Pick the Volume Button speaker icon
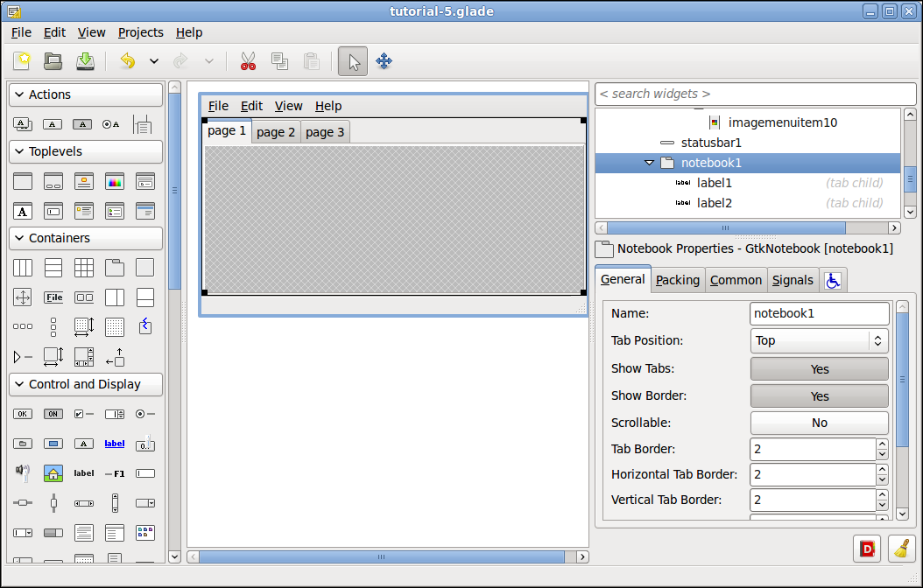Image resolution: width=923 pixels, height=588 pixels. [23, 472]
